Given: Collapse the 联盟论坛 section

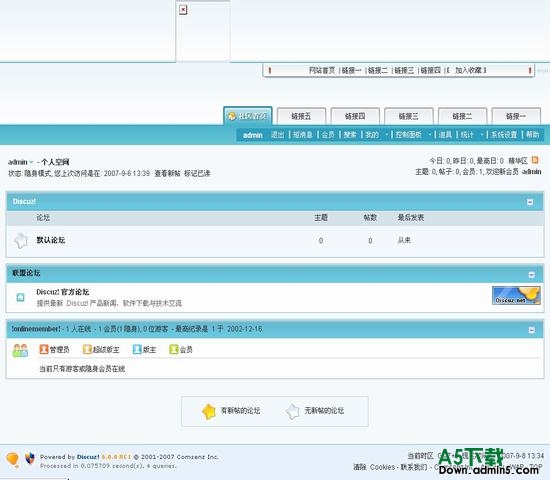Looking at the screenshot, I should click(x=532, y=275).
